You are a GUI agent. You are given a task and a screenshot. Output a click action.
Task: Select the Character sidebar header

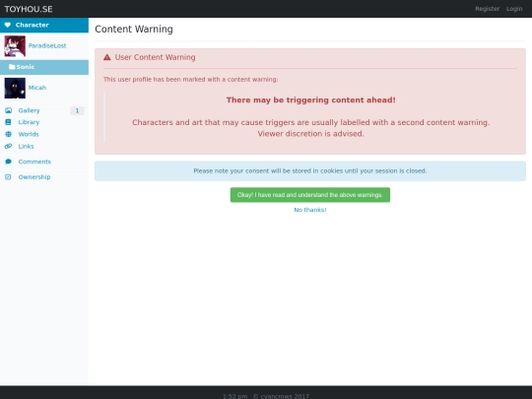point(44,25)
